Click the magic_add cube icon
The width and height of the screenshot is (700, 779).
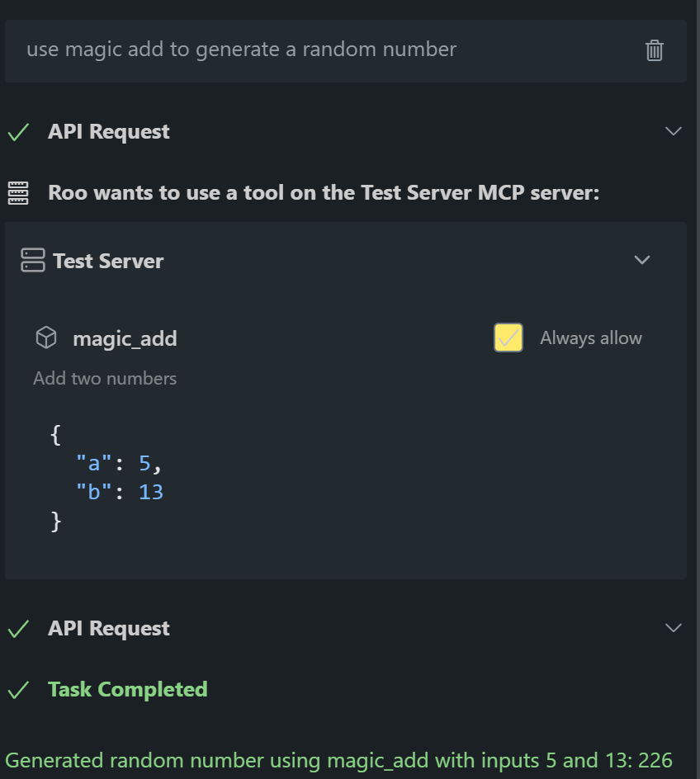point(46,338)
